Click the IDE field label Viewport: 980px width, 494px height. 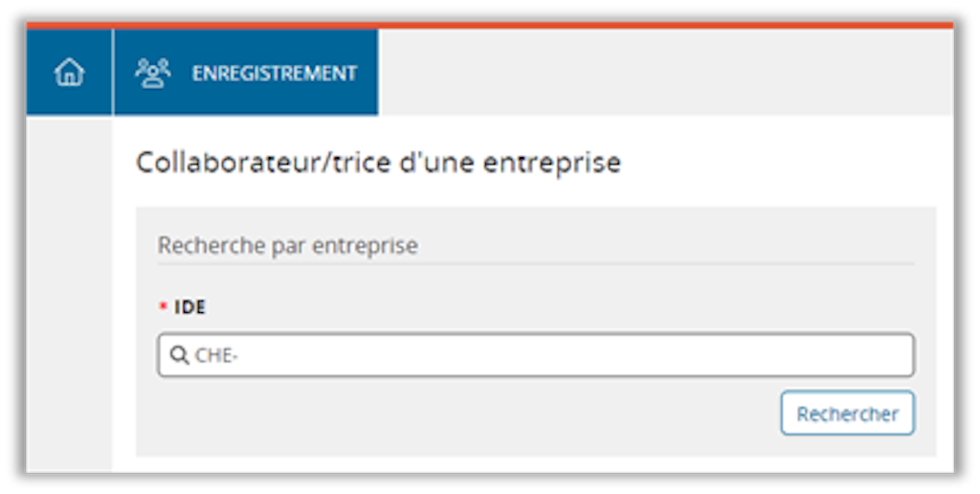click(189, 306)
